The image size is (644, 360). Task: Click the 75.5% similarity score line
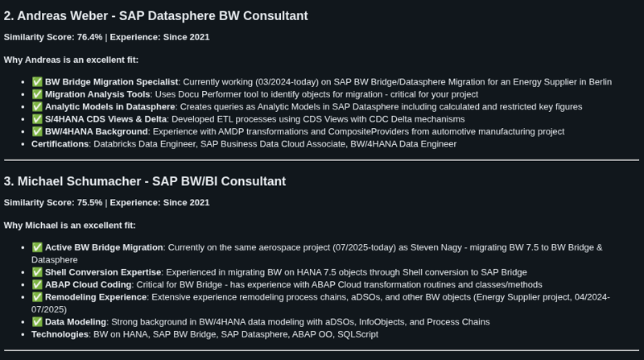click(x=106, y=203)
